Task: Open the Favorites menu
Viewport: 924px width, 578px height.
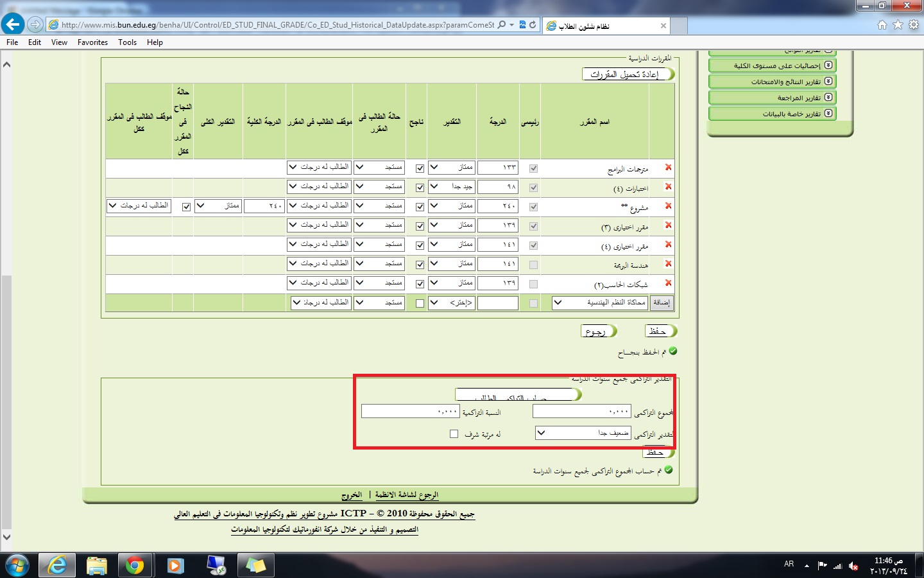Action: [x=92, y=42]
